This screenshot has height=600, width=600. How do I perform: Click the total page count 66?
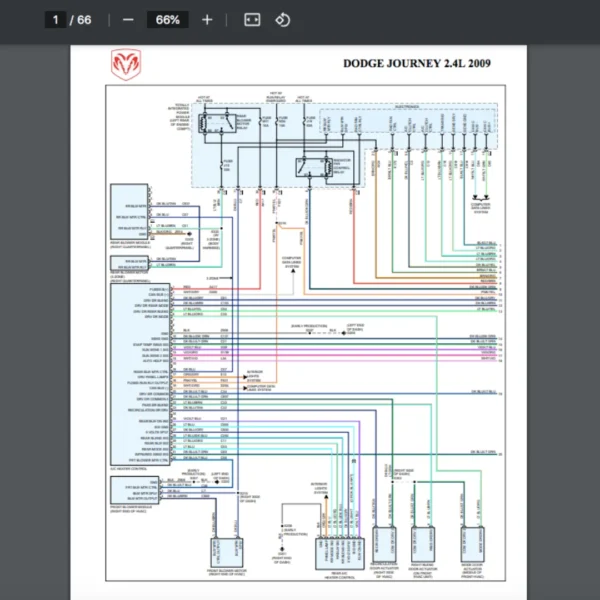(83, 20)
